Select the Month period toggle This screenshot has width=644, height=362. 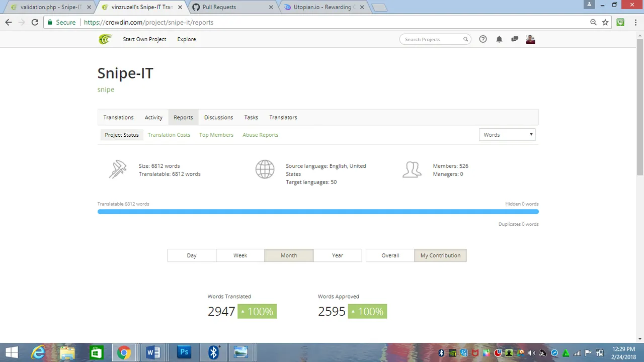click(289, 255)
